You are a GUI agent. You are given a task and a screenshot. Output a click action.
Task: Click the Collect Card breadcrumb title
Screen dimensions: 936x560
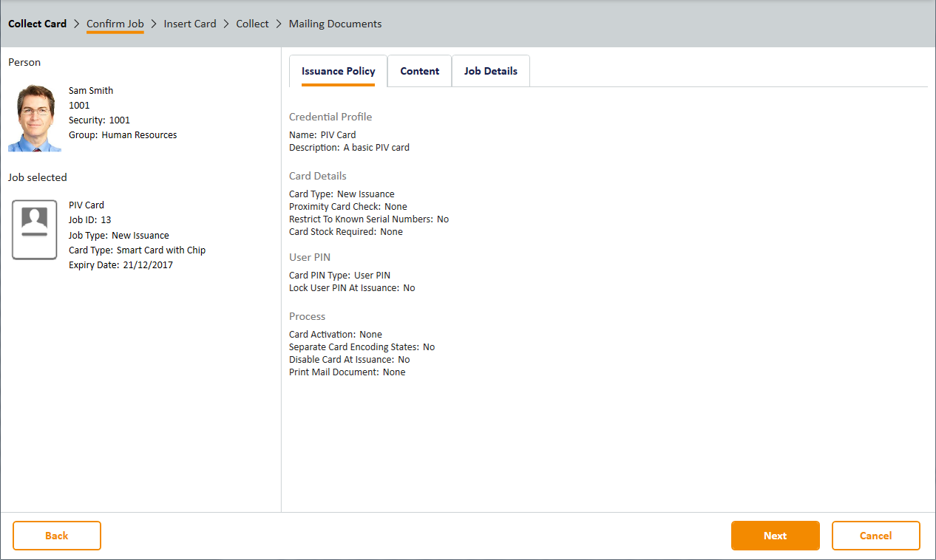point(38,24)
